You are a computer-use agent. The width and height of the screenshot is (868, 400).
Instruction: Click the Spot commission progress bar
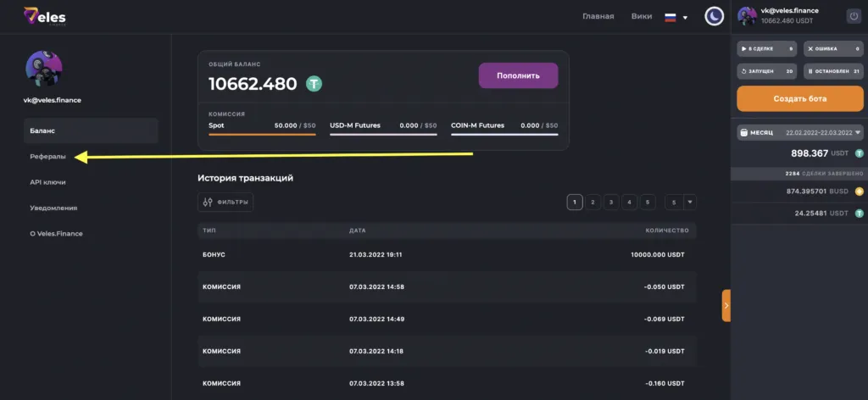coord(262,134)
